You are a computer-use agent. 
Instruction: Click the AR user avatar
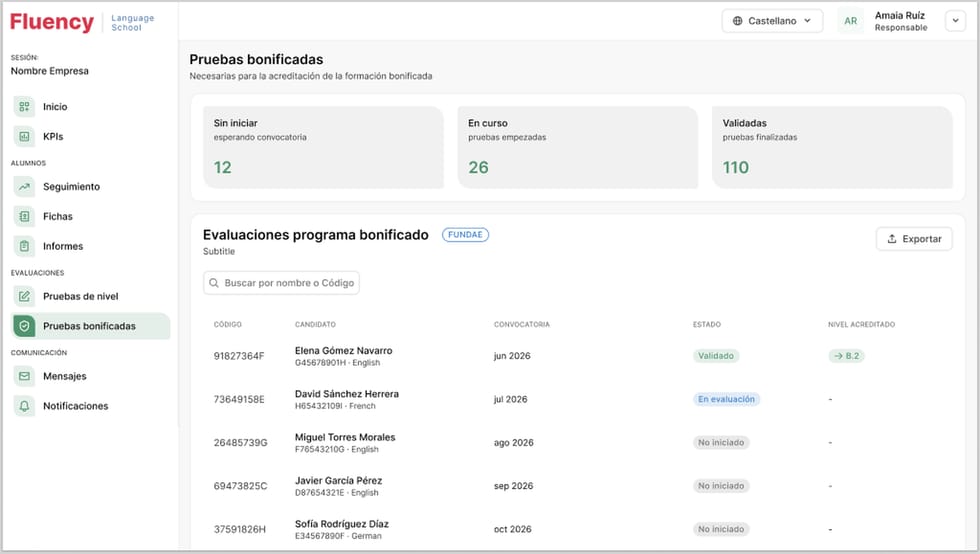pyautogui.click(x=850, y=21)
